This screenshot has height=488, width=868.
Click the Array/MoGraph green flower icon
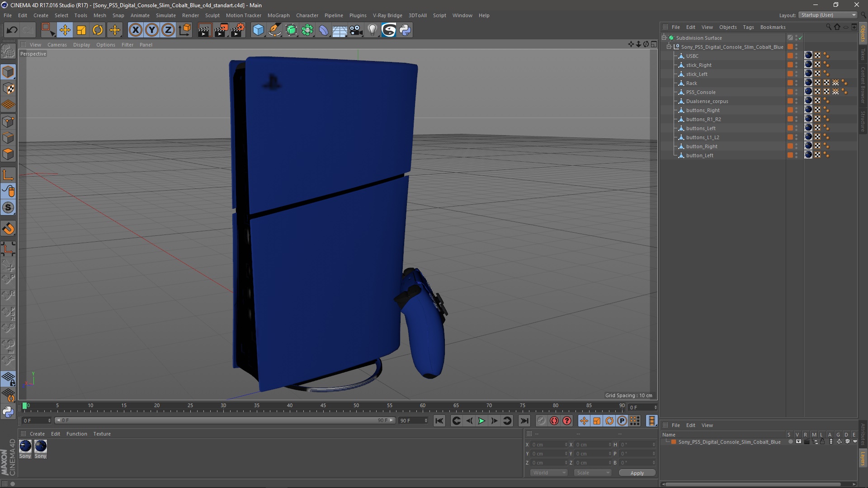point(307,30)
